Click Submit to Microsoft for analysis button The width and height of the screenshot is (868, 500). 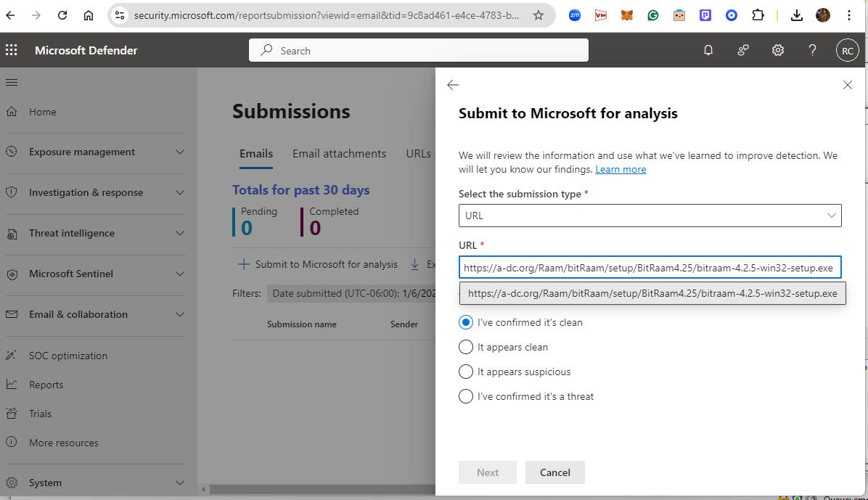pyautogui.click(x=318, y=265)
